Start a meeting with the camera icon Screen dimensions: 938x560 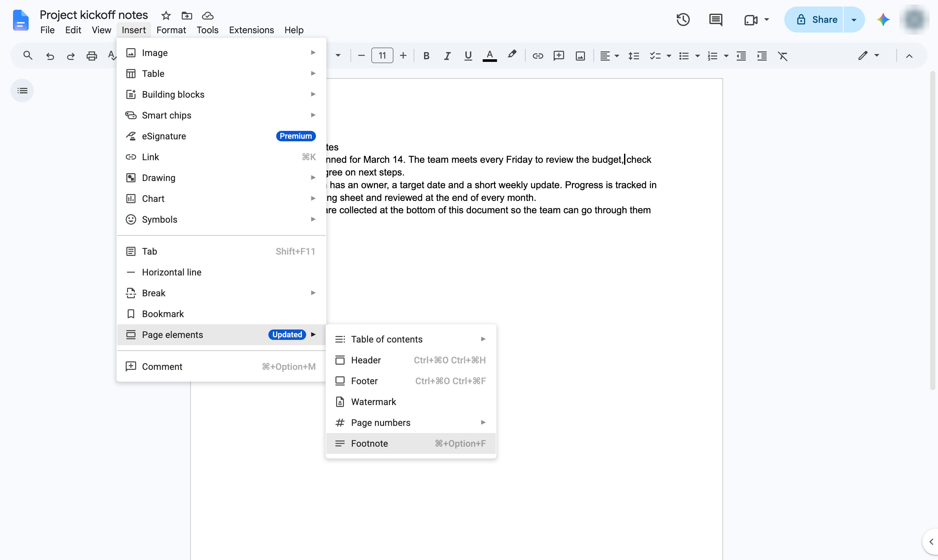coord(751,20)
